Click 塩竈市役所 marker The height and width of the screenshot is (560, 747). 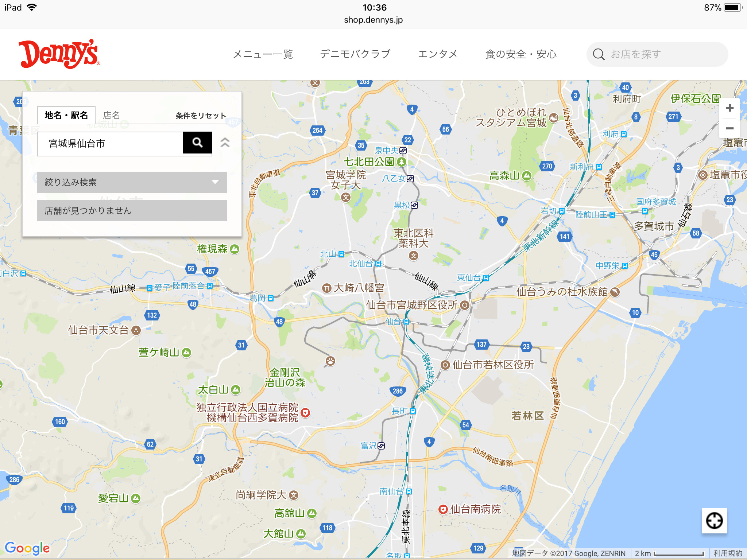703,175
